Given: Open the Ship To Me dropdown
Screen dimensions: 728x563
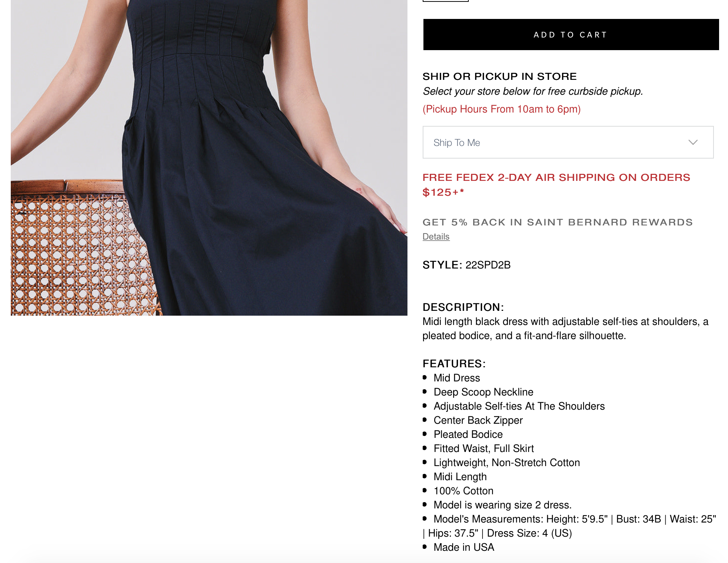Looking at the screenshot, I should click(x=568, y=142).
